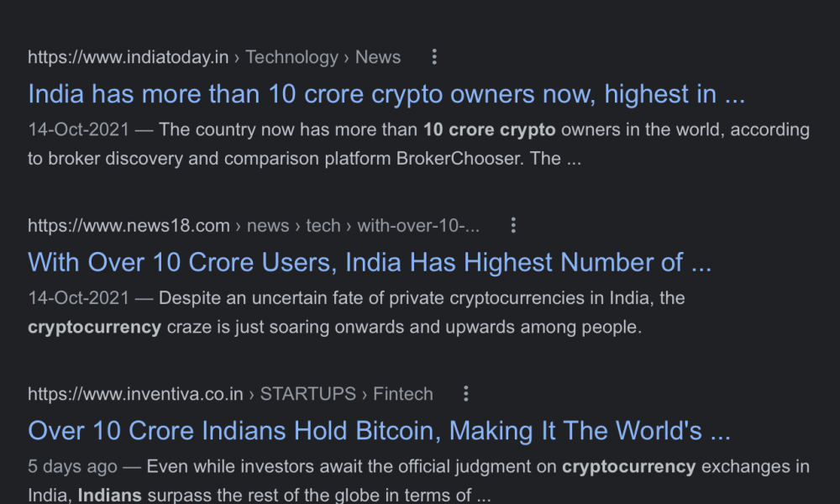Viewport: 840px width, 504px height.
Task: Click the https://www.inventiva.co.in URL text
Action: click(135, 394)
